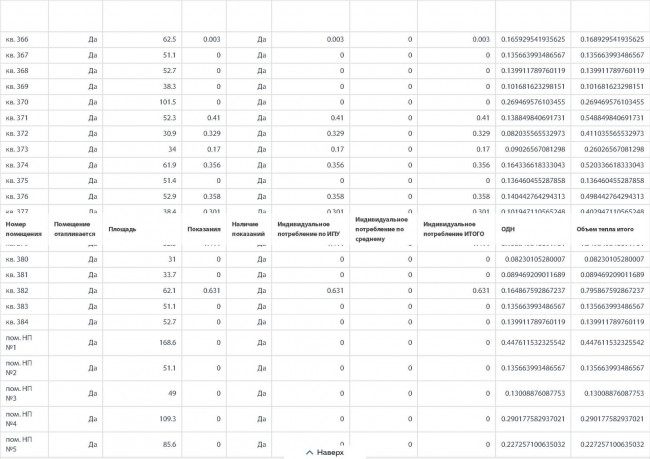The image size is (650, 459).
Task: Click ОДН value 0.08230105280007 for кв. 380
Action: [x=535, y=260]
